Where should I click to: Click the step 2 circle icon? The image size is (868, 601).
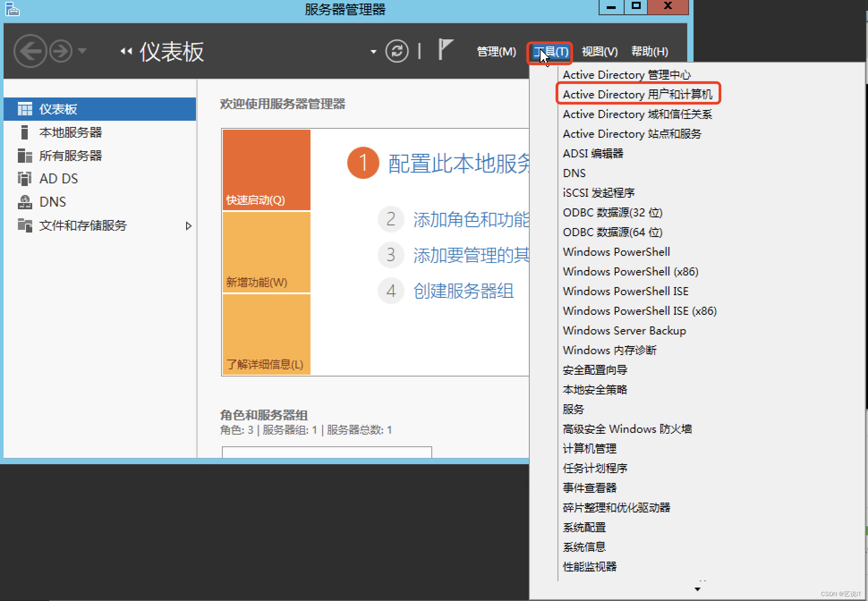pyautogui.click(x=391, y=219)
